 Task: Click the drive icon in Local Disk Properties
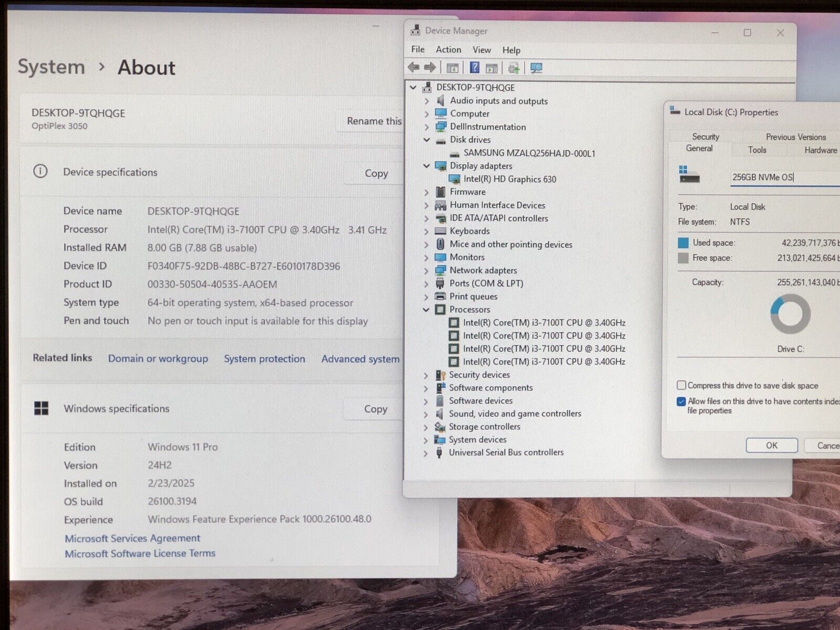(690, 175)
